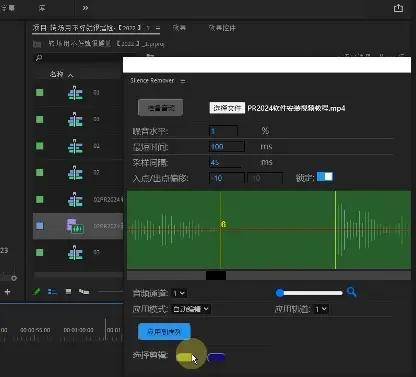
Task: Switch to the 效果控件 panel tab
Action: tap(222, 28)
